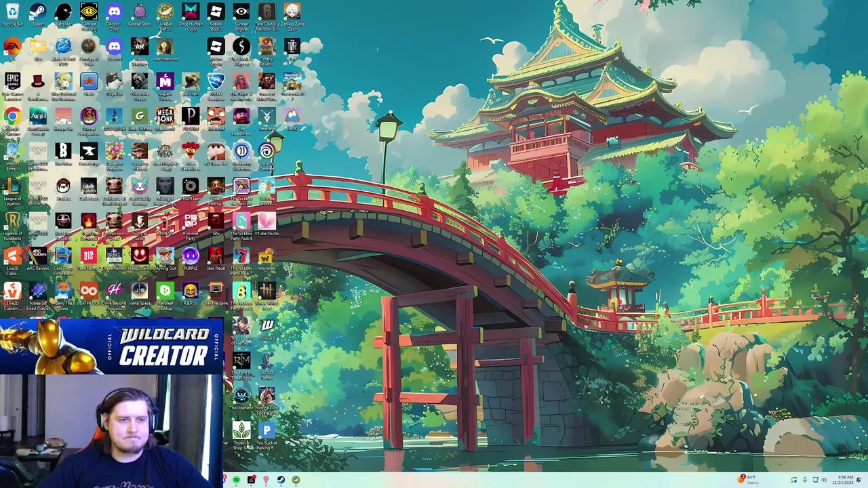Image resolution: width=868 pixels, height=488 pixels.
Task: Open the Sunken Engine shortcut
Action: tap(241, 17)
